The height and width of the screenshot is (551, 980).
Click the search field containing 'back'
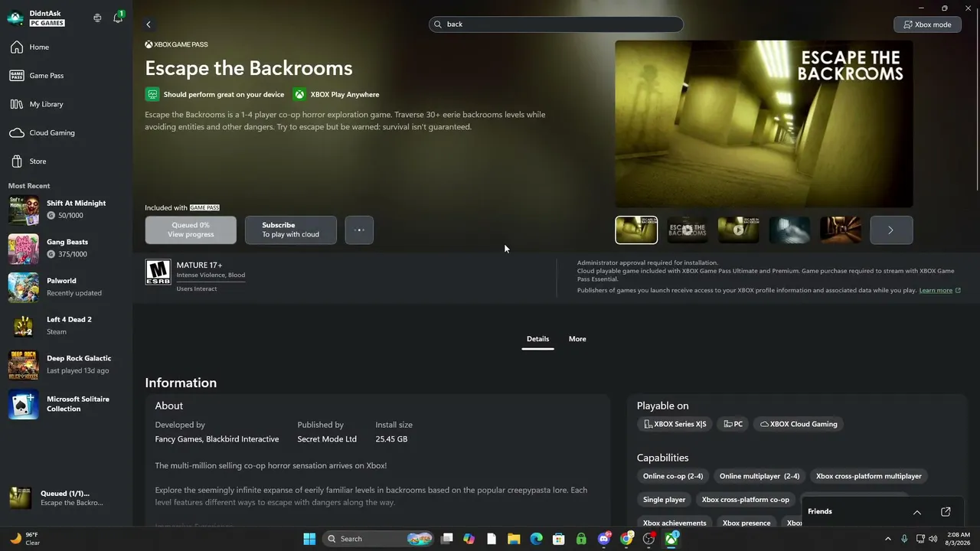coord(556,24)
